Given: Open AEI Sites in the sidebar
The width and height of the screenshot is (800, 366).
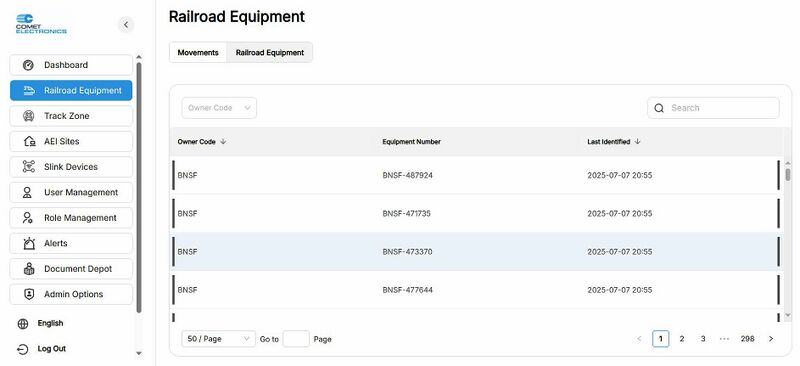Looking at the screenshot, I should pos(71,142).
